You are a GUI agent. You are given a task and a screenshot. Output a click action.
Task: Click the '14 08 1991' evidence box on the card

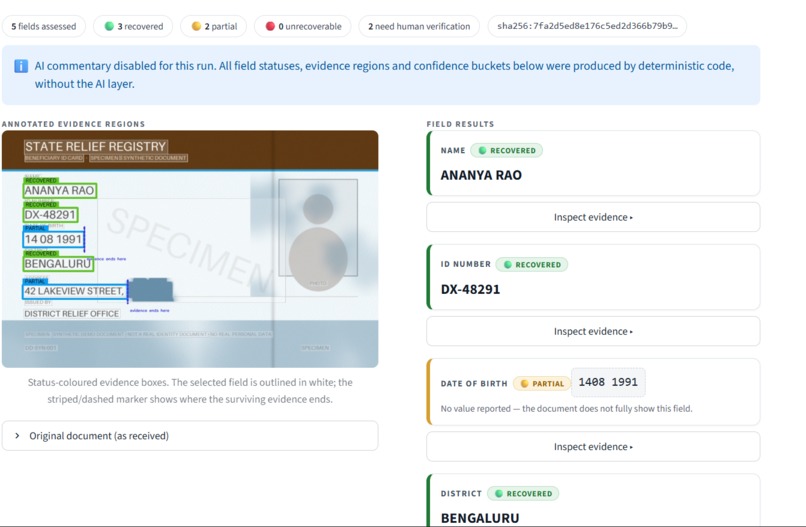53,239
